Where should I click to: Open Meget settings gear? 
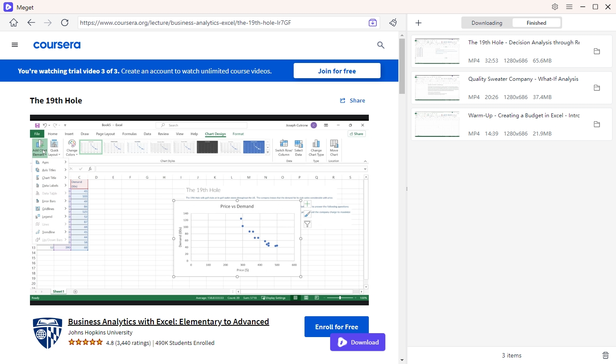(555, 7)
